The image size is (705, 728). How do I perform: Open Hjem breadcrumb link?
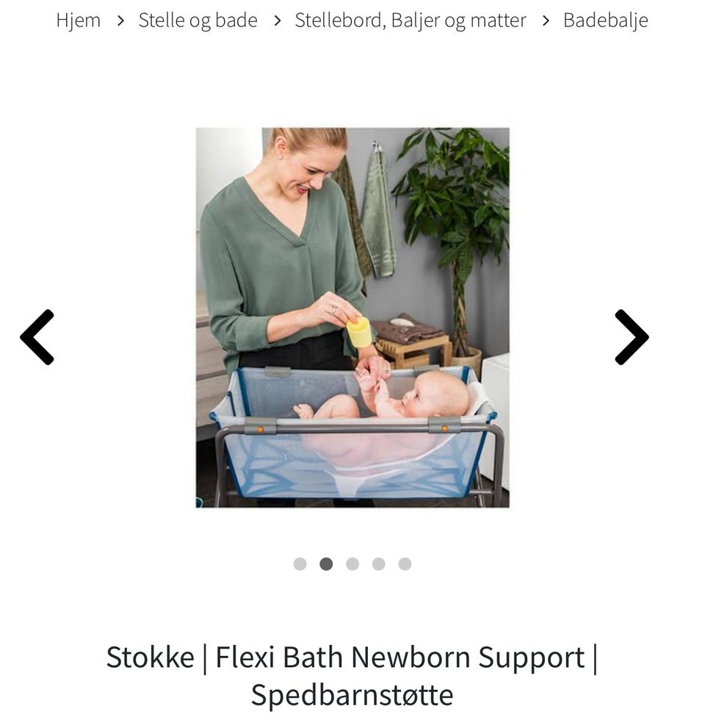point(78,21)
